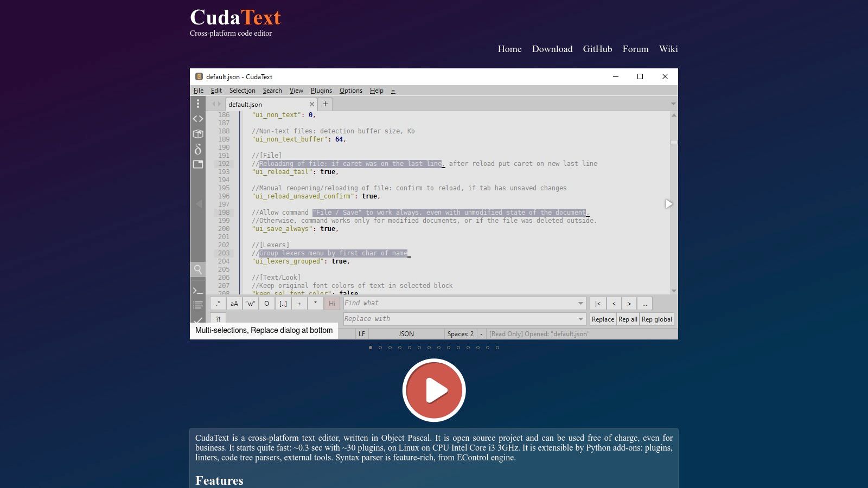Toggle highlight all matches Hi
Viewport: 868px width, 488px height.
click(x=332, y=304)
